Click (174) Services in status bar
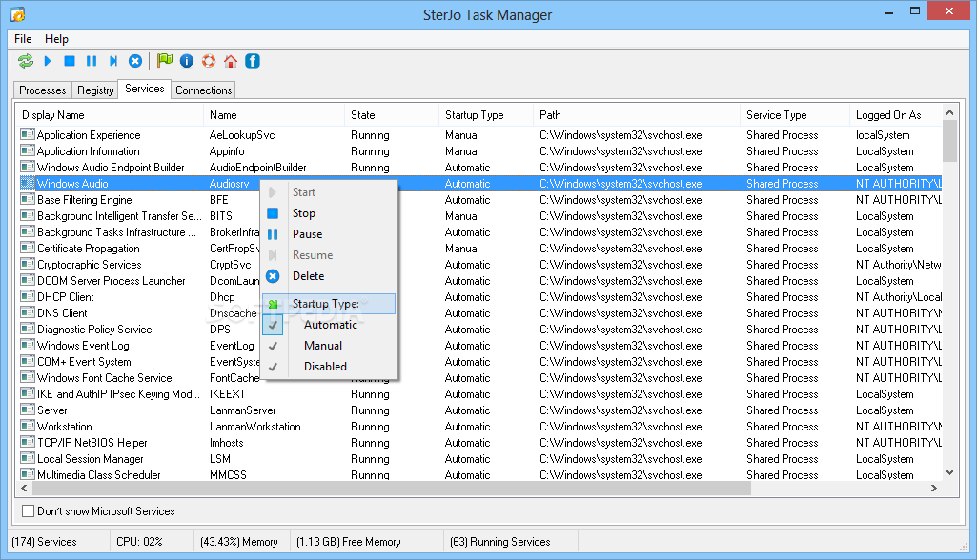The image size is (977, 560). click(44, 541)
